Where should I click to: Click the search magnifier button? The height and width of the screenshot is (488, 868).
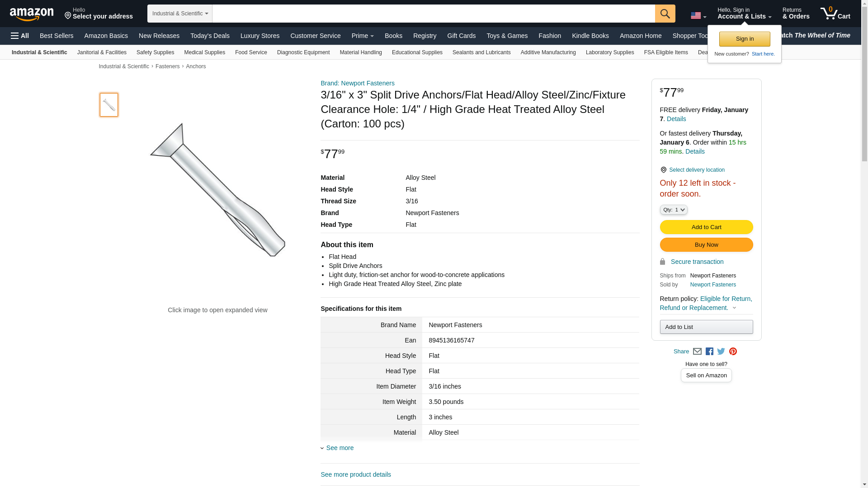pyautogui.click(x=665, y=14)
